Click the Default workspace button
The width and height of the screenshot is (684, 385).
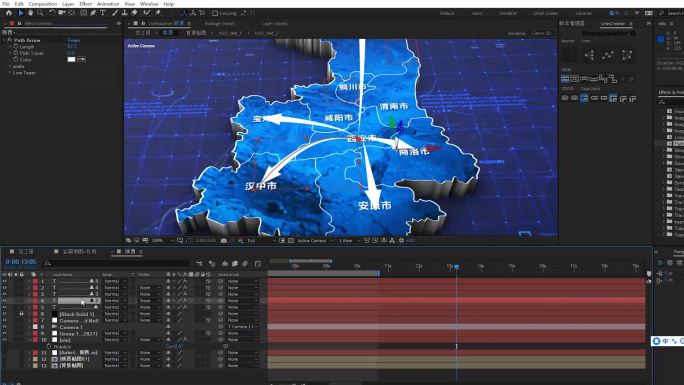(x=447, y=14)
